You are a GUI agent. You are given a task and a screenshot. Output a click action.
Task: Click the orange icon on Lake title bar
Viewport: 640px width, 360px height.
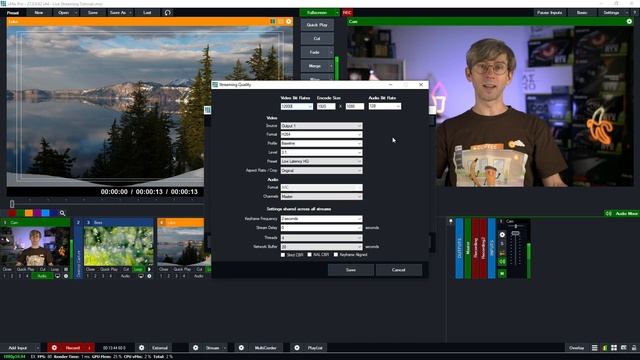(280, 22)
